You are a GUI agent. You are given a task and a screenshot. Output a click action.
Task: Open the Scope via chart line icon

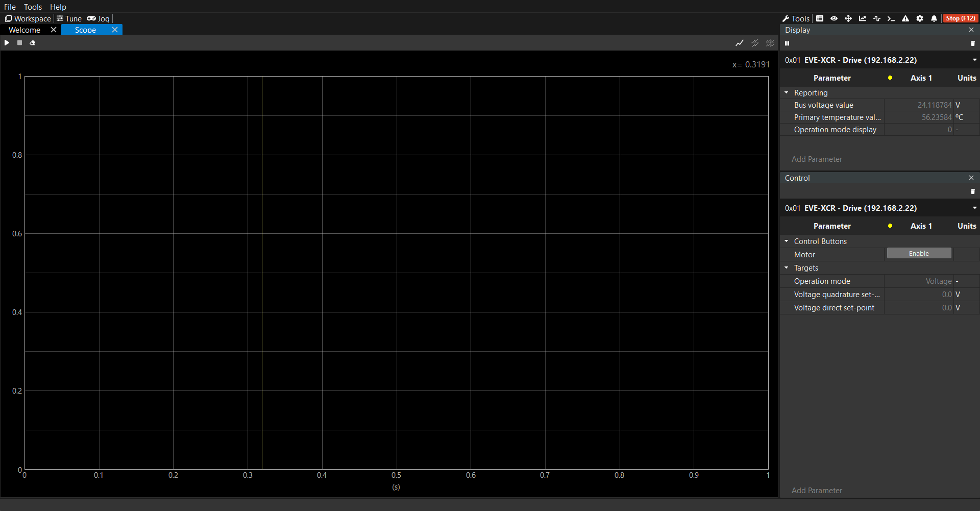[863, 18]
